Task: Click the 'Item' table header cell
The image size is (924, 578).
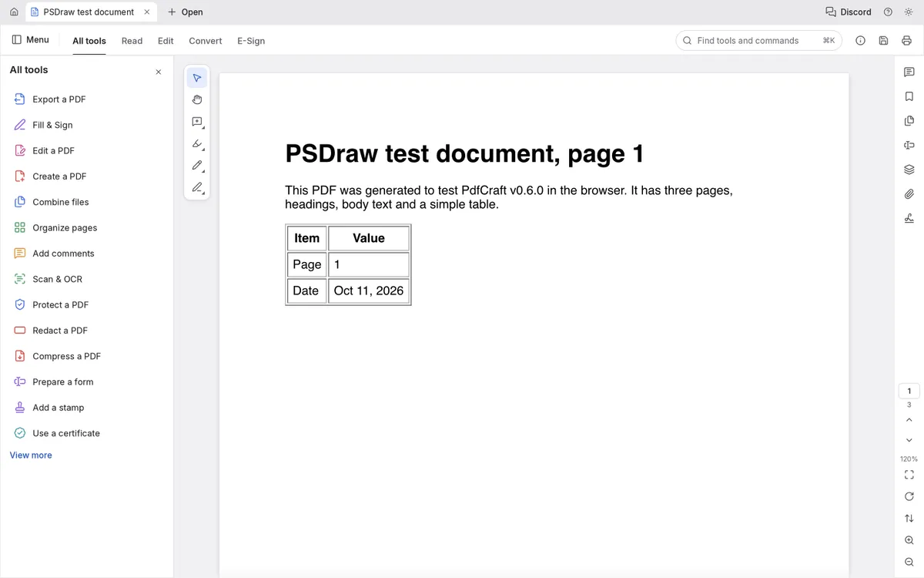Action: [x=306, y=238]
